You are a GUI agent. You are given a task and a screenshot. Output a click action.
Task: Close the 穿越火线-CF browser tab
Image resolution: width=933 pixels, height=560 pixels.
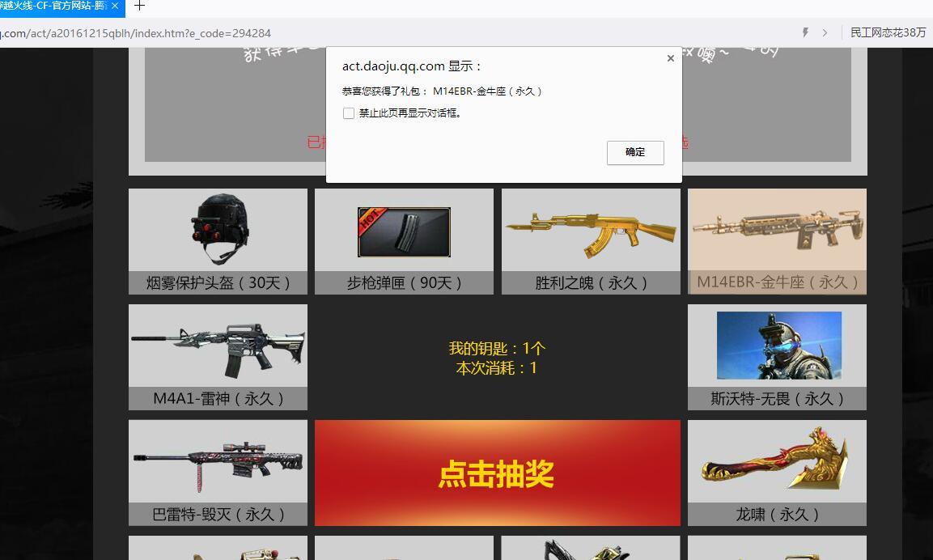[x=115, y=6]
